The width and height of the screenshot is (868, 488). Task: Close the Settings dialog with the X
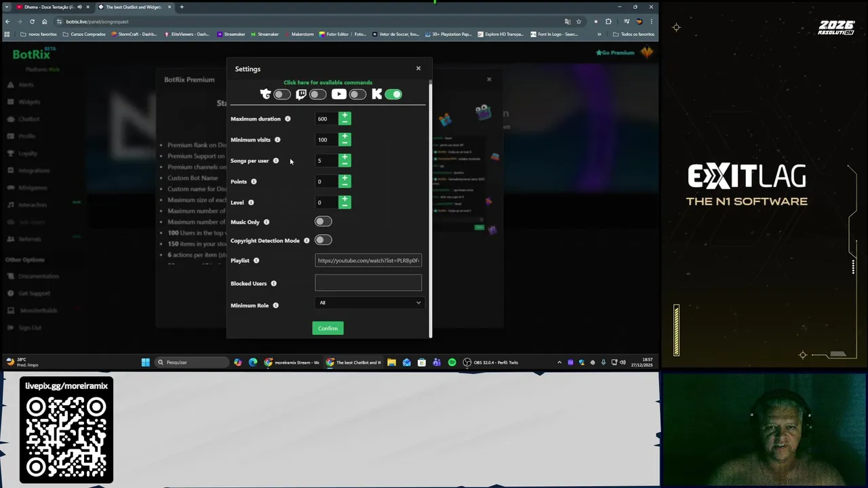coord(418,68)
